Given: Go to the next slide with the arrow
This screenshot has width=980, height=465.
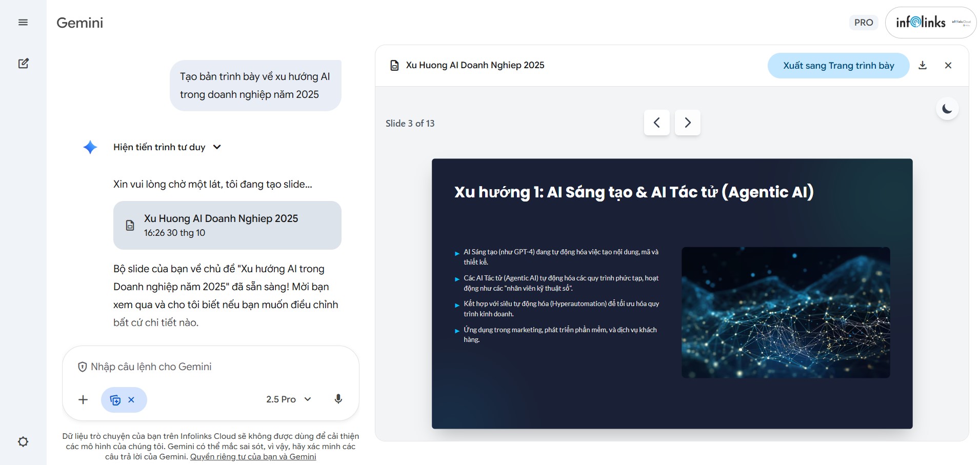Looking at the screenshot, I should 687,123.
